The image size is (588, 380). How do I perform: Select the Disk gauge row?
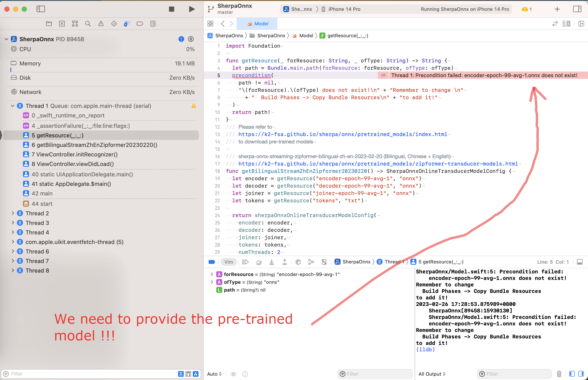pyautogui.click(x=102, y=78)
